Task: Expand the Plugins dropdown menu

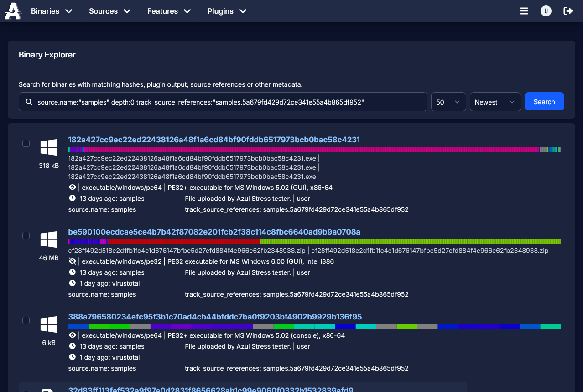Action: tap(227, 11)
